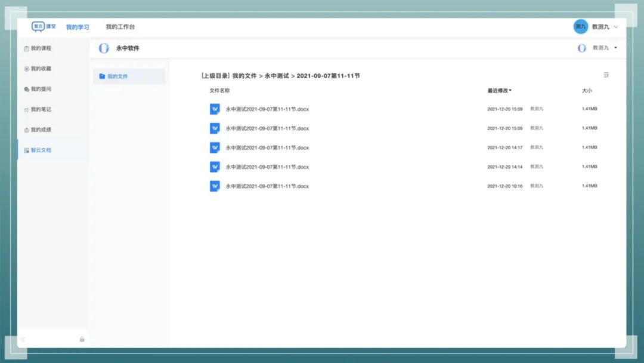Click the Word icon of the first docx file
This screenshot has width=644, height=363.
coord(214,109)
